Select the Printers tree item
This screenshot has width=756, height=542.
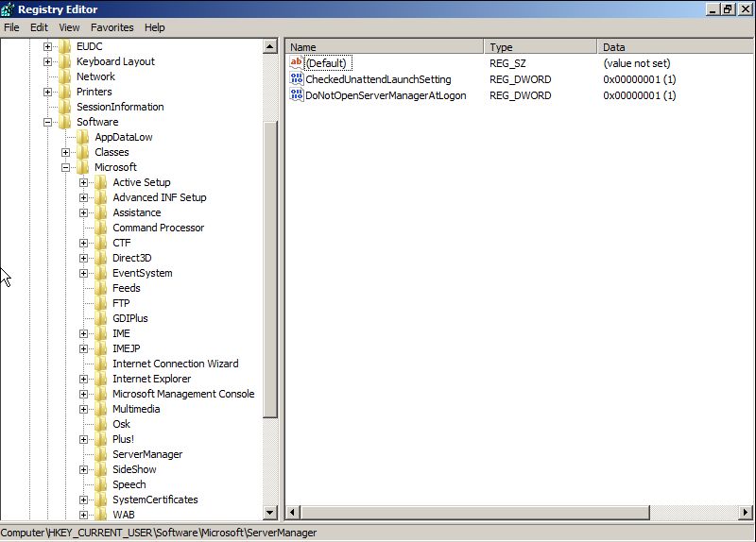pyautogui.click(x=94, y=92)
